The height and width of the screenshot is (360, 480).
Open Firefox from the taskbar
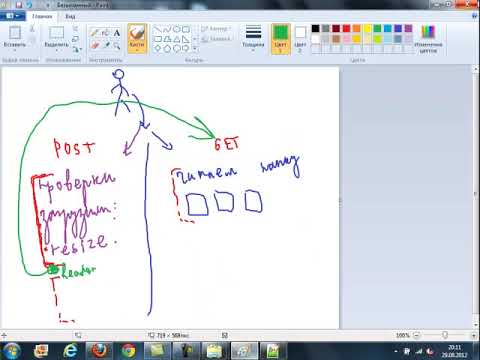point(99,351)
